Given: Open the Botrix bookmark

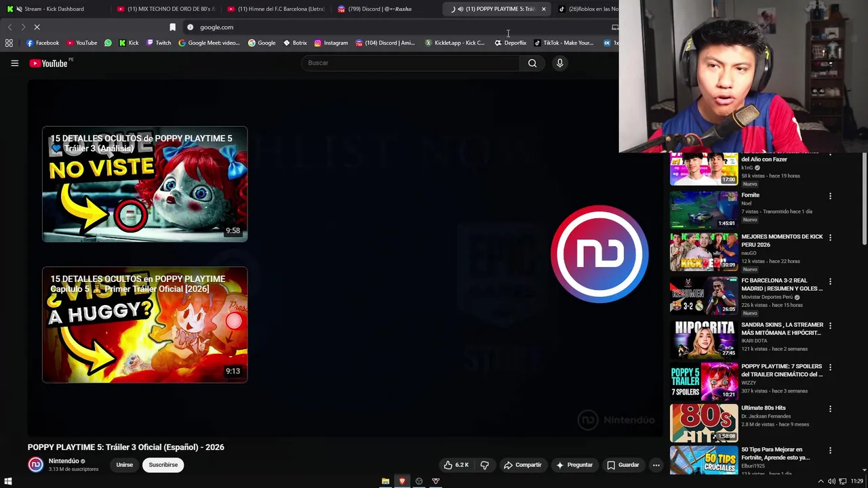Looking at the screenshot, I should point(295,43).
